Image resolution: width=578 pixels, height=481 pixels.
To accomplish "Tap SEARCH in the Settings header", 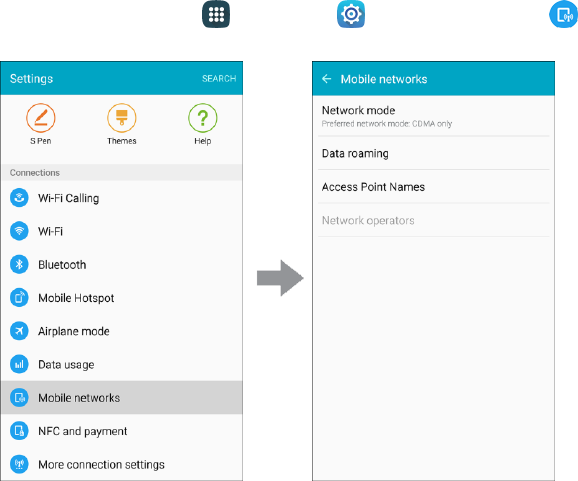I will tap(219, 79).
